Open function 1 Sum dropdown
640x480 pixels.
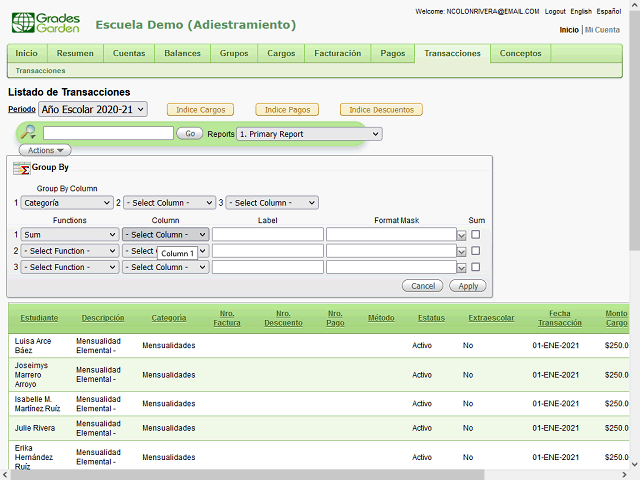click(x=70, y=235)
